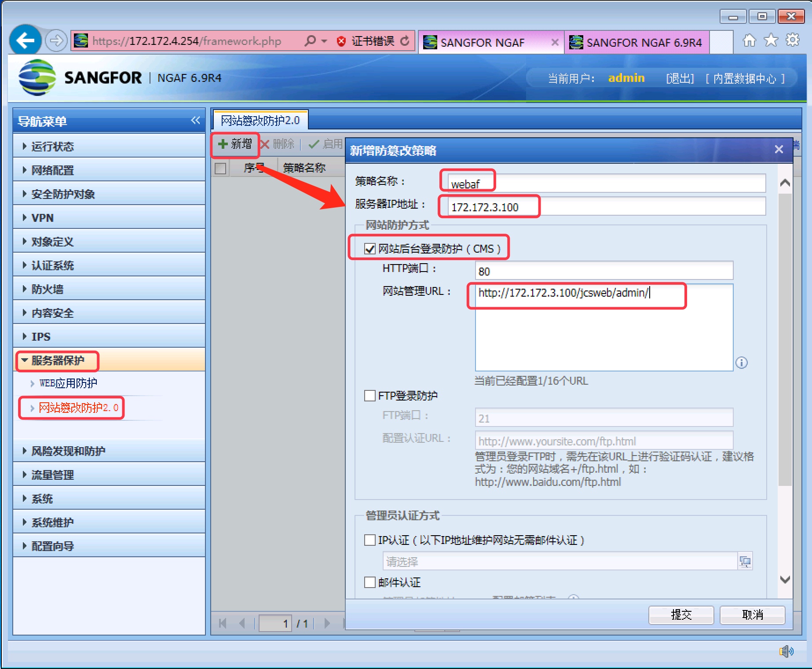Expand the 认证系统 menu
812x669 pixels.
click(109, 265)
